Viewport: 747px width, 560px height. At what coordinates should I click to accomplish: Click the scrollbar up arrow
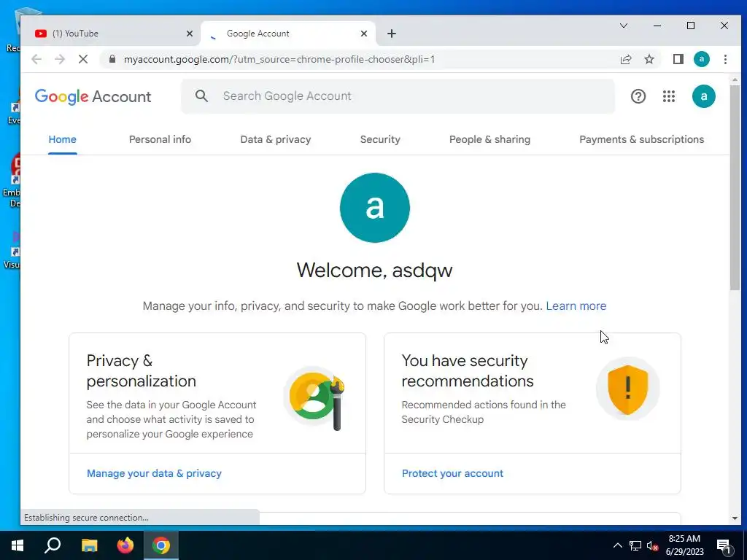pyautogui.click(x=735, y=79)
